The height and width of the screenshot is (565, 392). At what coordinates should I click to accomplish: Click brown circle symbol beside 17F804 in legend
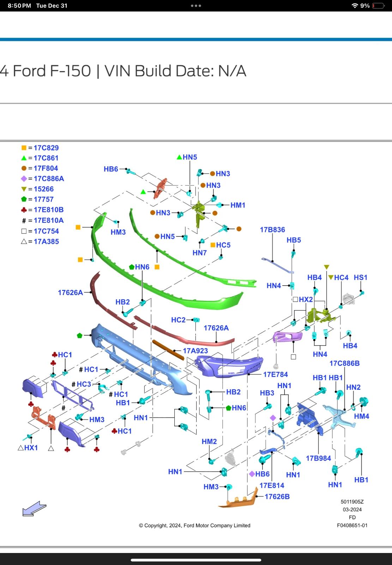click(24, 168)
